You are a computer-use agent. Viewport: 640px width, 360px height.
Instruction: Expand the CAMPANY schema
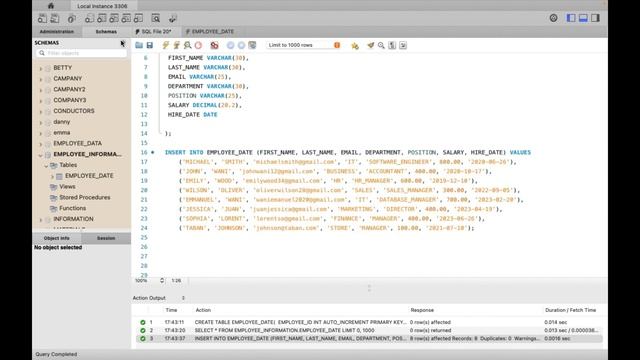click(41, 79)
